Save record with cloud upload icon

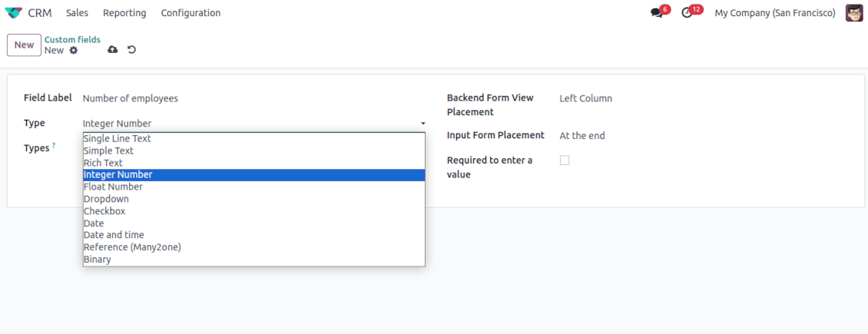113,50
